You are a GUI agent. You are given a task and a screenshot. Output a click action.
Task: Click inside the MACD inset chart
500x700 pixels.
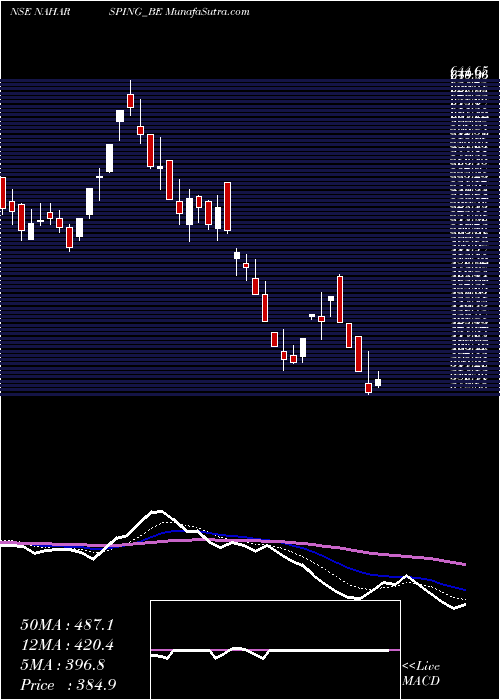click(x=275, y=650)
